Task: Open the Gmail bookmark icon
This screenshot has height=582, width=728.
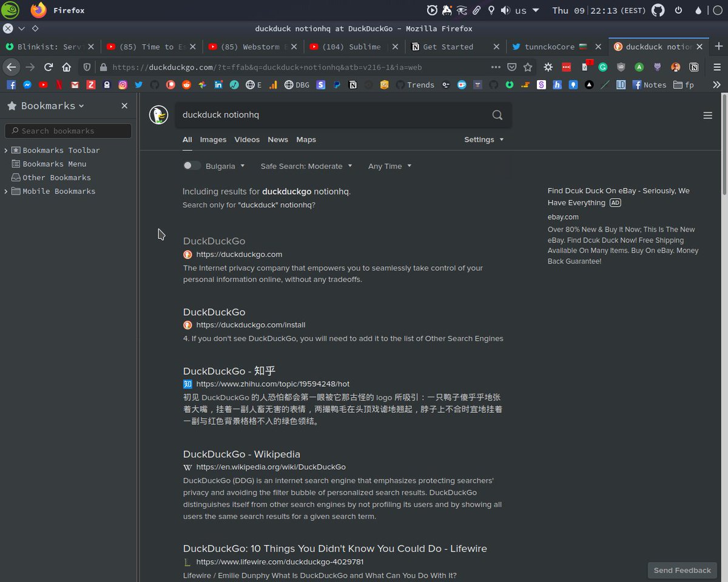Action: point(75,85)
